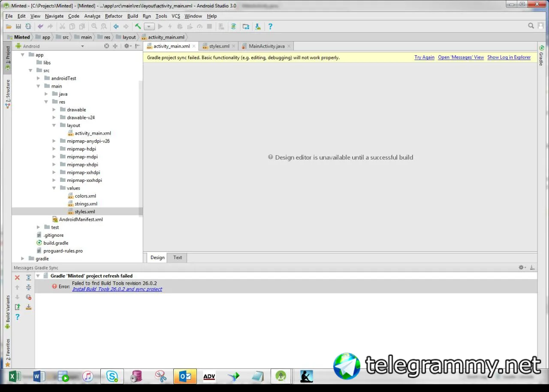This screenshot has width=549, height=392.
Task: Switch to the styles.xml editor tab
Action: click(219, 46)
